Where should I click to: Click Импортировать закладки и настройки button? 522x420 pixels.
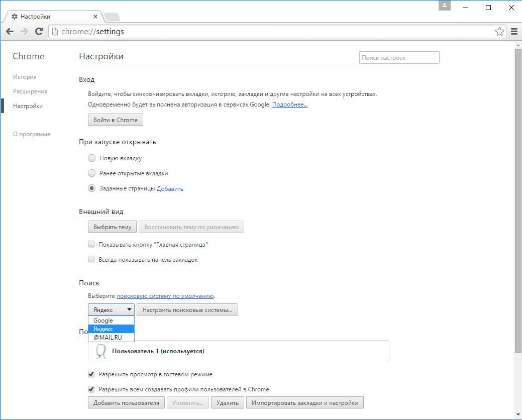coord(304,403)
